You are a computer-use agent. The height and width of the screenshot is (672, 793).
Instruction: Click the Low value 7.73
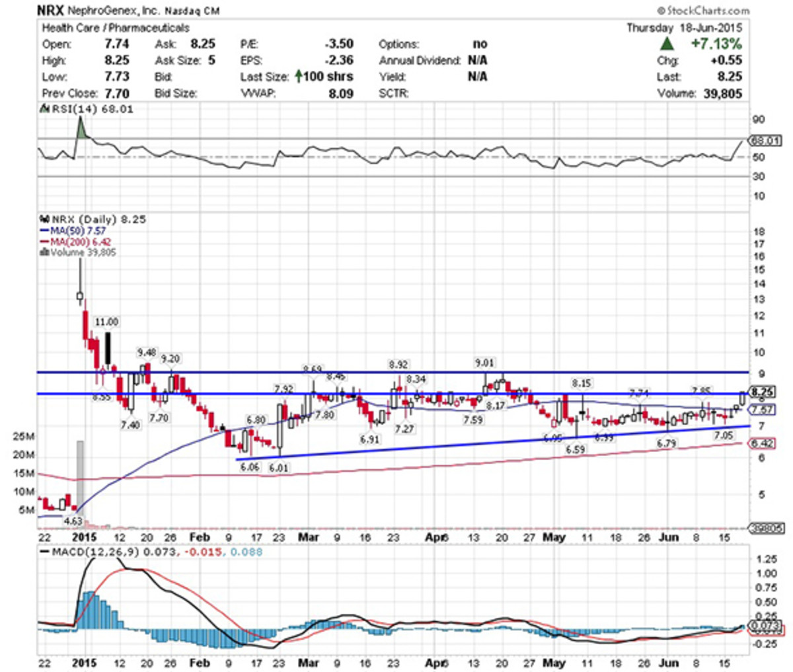point(116,77)
